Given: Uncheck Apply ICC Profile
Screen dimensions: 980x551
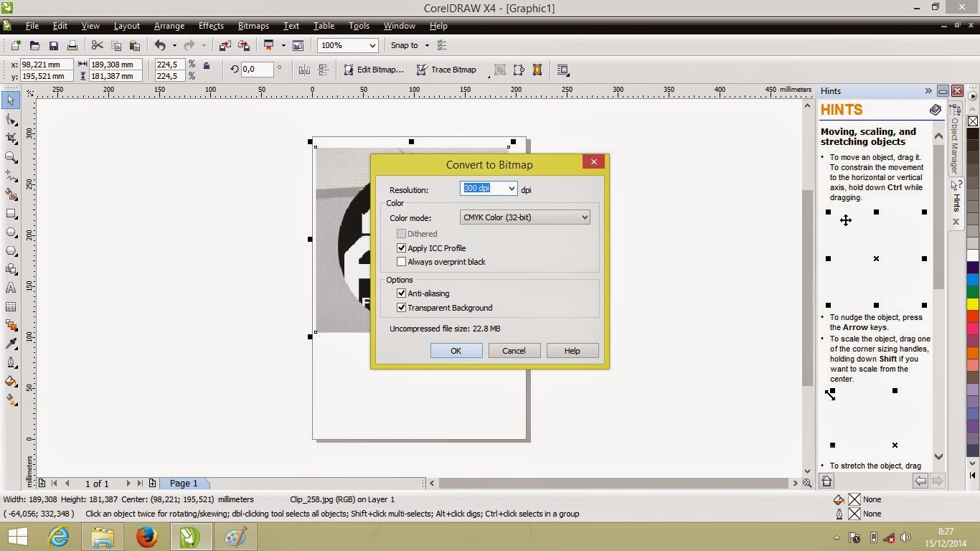Looking at the screenshot, I should click(x=402, y=248).
